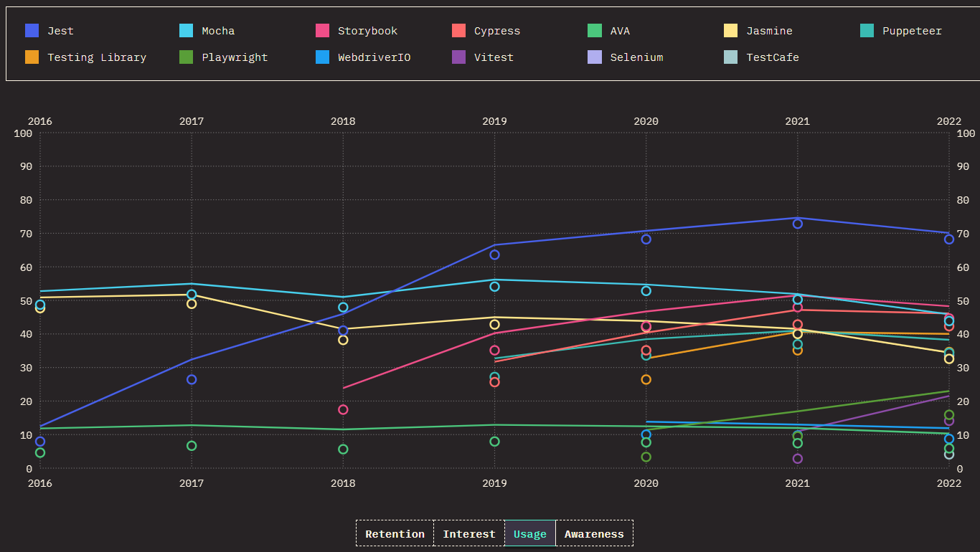This screenshot has width=980, height=552.
Task: Click the 100 label on left axis
Action: tap(23, 133)
